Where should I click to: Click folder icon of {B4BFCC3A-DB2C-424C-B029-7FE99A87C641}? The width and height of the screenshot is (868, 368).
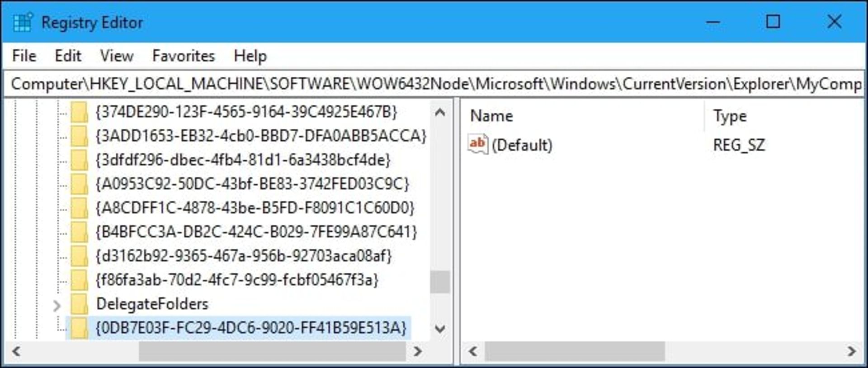(79, 232)
